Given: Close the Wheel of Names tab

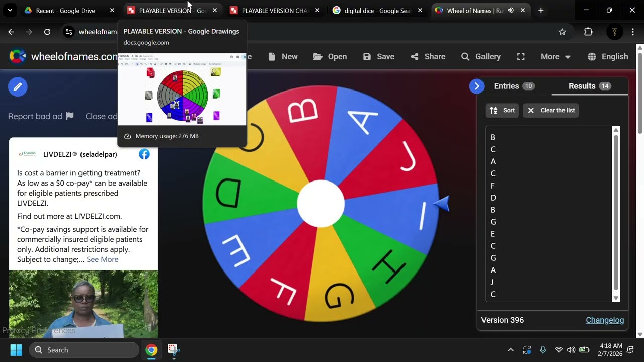Looking at the screenshot, I should [523, 10].
